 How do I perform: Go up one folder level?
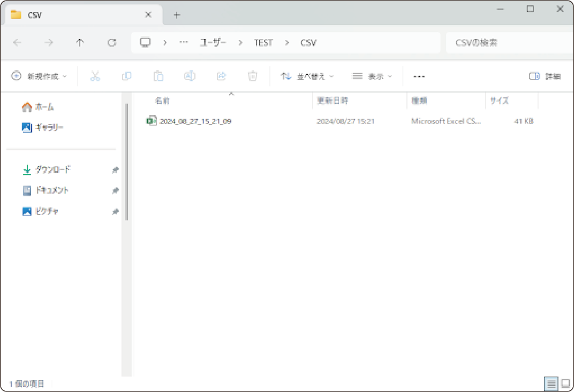80,43
